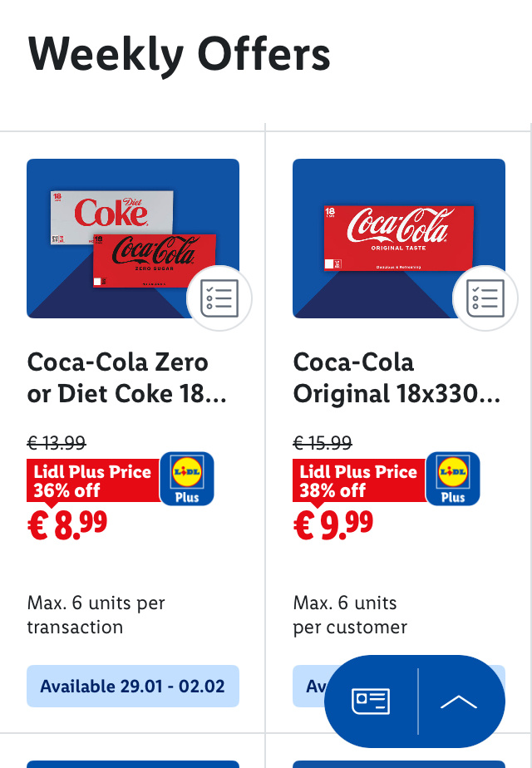
Task: Click Max. 6 units per transaction note
Action: pyautogui.click(x=96, y=615)
